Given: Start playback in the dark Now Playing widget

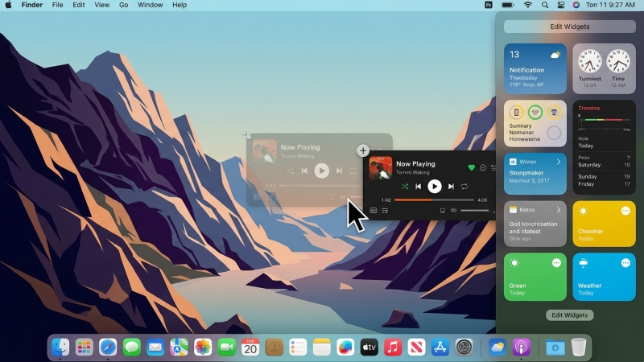Looking at the screenshot, I should pyautogui.click(x=434, y=187).
